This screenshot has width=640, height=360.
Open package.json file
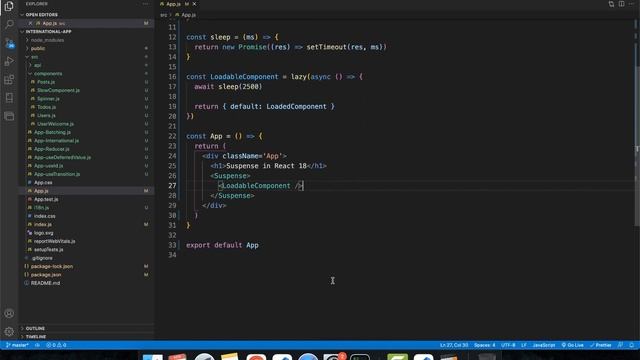coord(46,275)
